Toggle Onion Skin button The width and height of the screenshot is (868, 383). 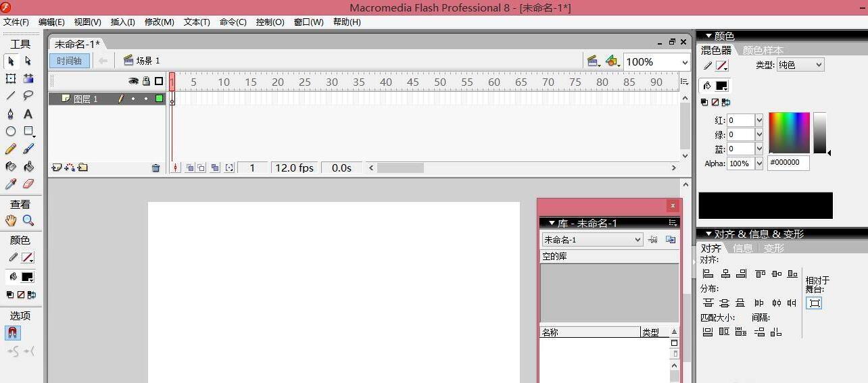[190, 168]
